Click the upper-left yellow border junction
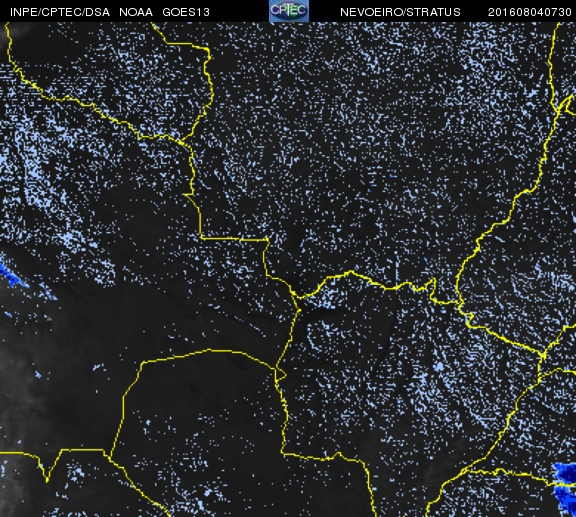 tap(181, 142)
